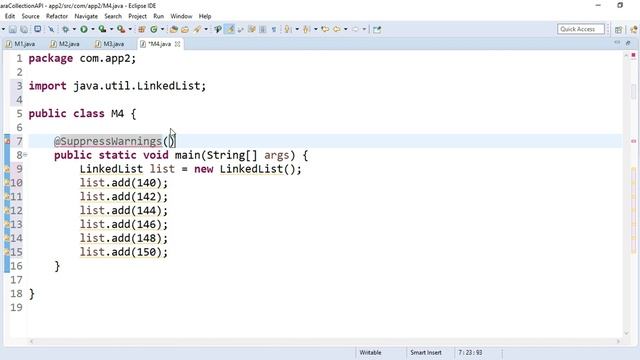Click the Save toolbar icon

point(13,29)
